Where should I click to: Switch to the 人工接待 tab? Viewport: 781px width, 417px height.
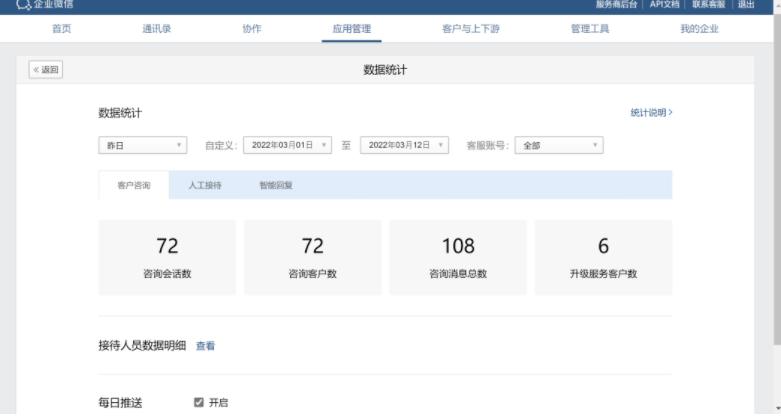(205, 185)
